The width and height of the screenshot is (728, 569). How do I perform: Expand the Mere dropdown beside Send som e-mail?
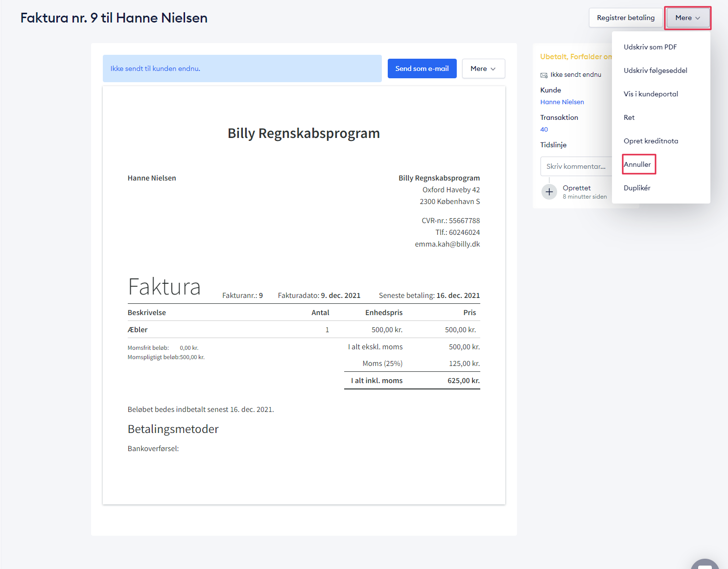pos(483,68)
